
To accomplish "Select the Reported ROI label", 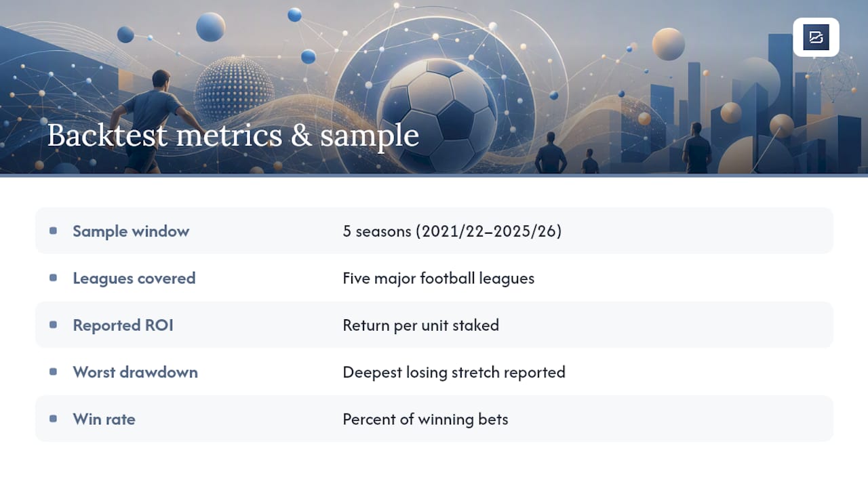I will click(x=123, y=325).
